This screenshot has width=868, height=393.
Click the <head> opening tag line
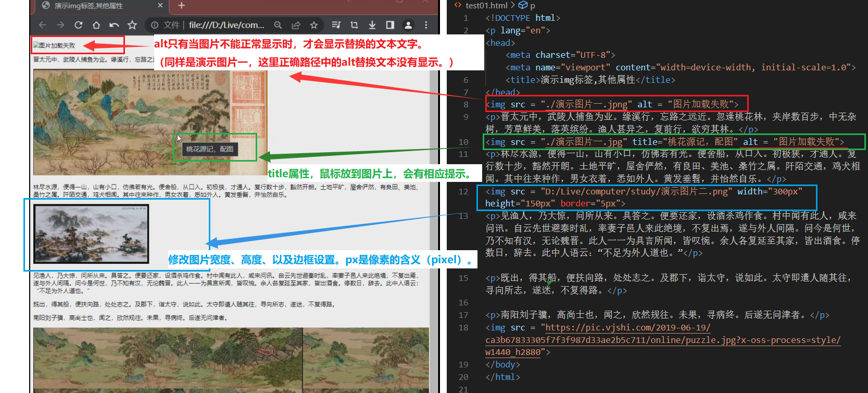pos(500,43)
